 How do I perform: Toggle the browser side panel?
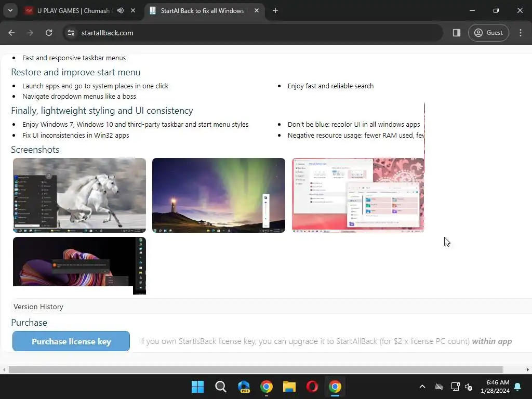[456, 33]
